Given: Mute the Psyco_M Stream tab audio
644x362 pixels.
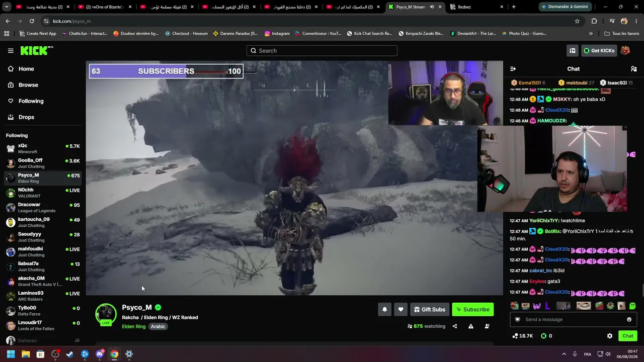Looking at the screenshot, I should pyautogui.click(x=432, y=7).
